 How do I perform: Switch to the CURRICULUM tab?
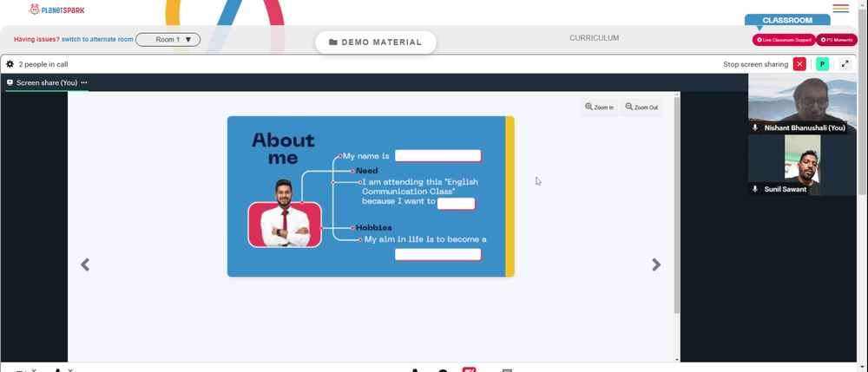pos(594,38)
